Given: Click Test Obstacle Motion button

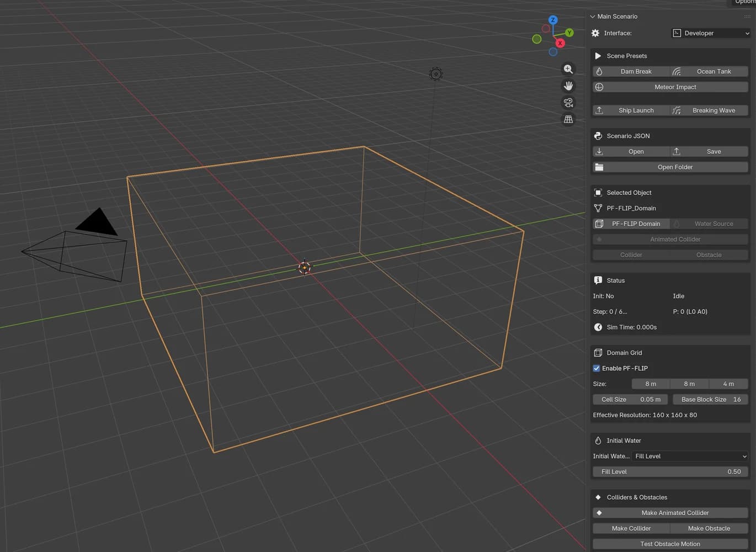Looking at the screenshot, I should [670, 544].
